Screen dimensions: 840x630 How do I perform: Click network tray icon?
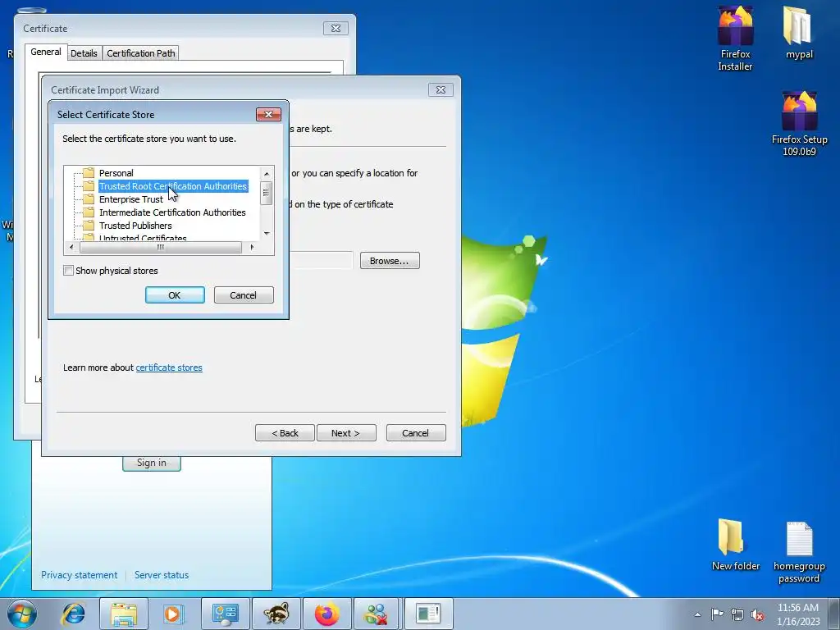pyautogui.click(x=737, y=614)
